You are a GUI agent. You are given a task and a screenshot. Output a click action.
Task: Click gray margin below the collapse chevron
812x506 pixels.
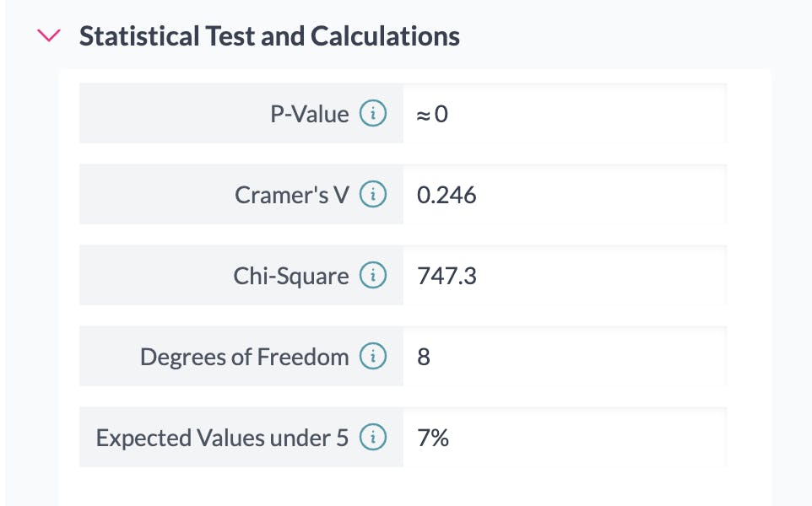coord(32,253)
